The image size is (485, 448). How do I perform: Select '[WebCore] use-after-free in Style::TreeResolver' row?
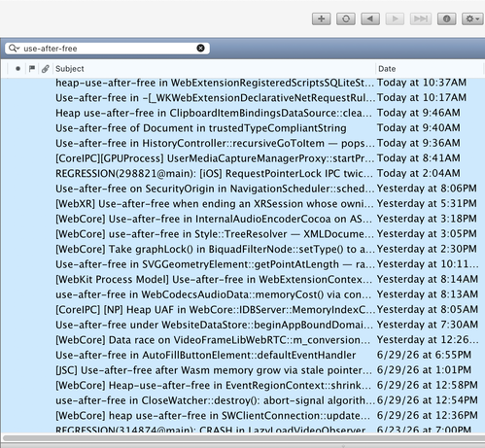point(242,233)
